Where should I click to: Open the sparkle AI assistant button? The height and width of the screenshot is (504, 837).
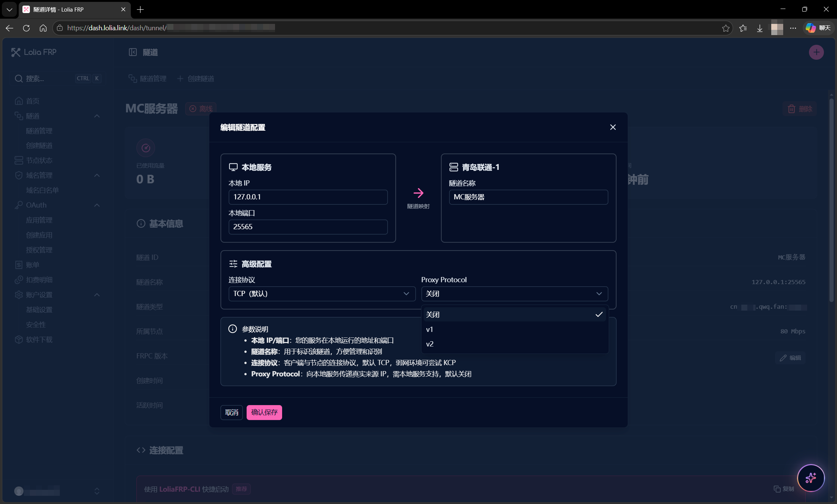810,478
